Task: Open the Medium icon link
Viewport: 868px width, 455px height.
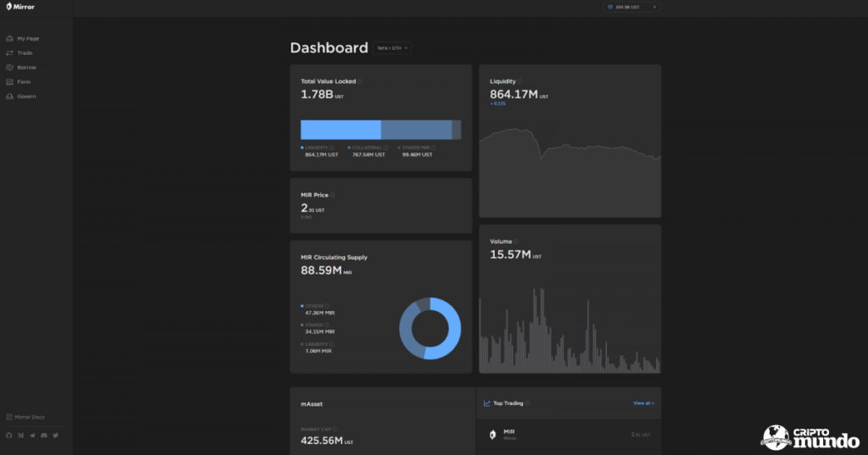Action: click(x=20, y=435)
